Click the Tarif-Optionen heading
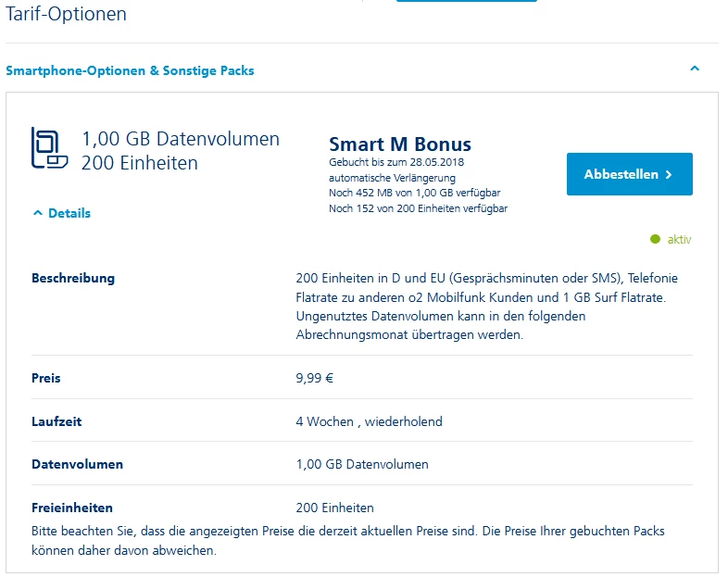This screenshot has width=728, height=577. (66, 14)
